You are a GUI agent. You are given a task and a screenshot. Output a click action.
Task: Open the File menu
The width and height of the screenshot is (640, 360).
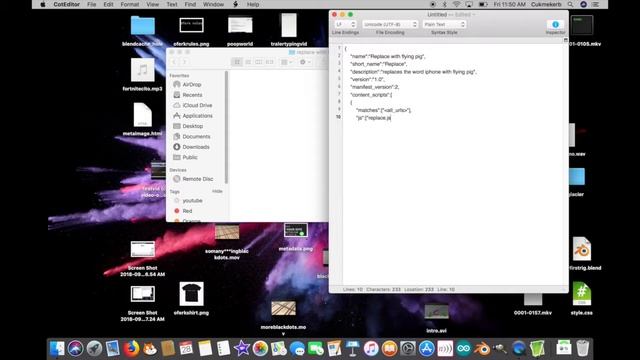coord(91,4)
